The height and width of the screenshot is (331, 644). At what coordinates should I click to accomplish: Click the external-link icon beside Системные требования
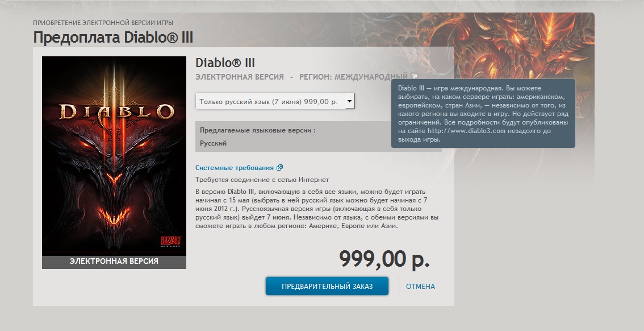pyautogui.click(x=280, y=168)
